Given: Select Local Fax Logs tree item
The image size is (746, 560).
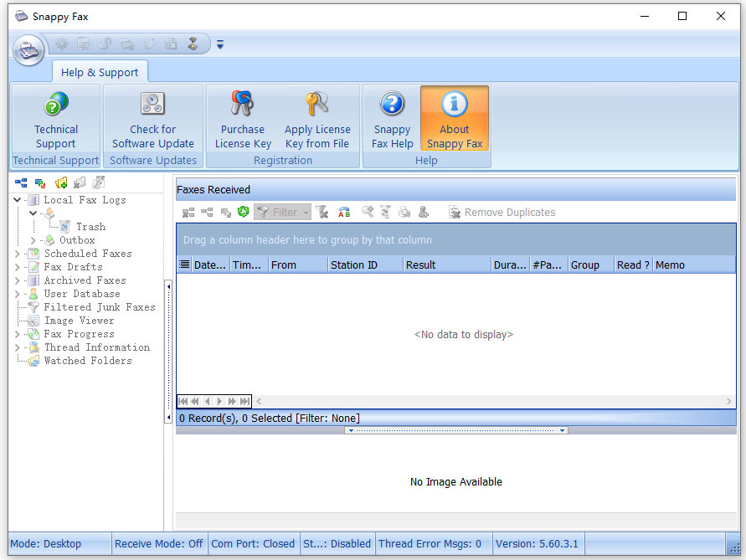Looking at the screenshot, I should click(85, 200).
